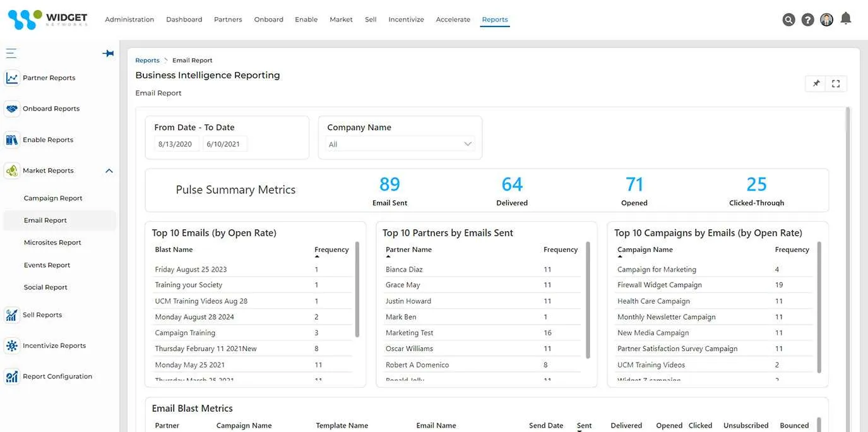Click the main report vertical scrollbar
This screenshot has height=432, width=868.
coord(847,189)
